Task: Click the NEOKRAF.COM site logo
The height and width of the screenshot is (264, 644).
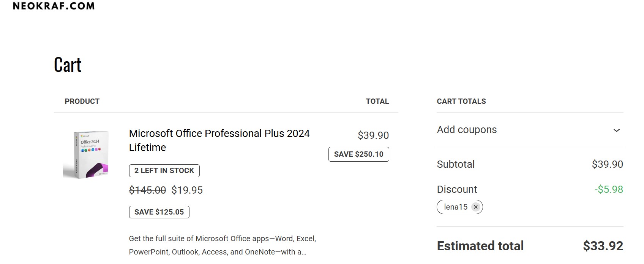Action: click(x=54, y=6)
